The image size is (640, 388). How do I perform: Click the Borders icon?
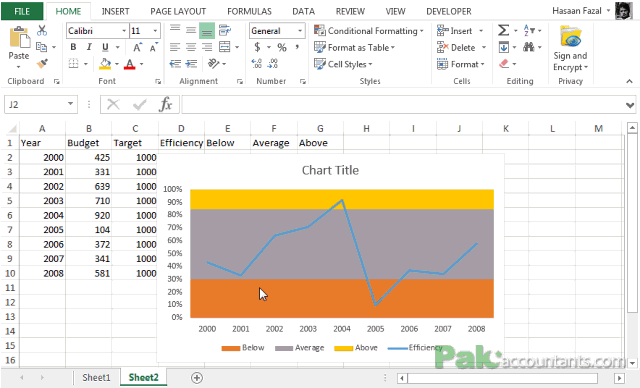pos(73,64)
